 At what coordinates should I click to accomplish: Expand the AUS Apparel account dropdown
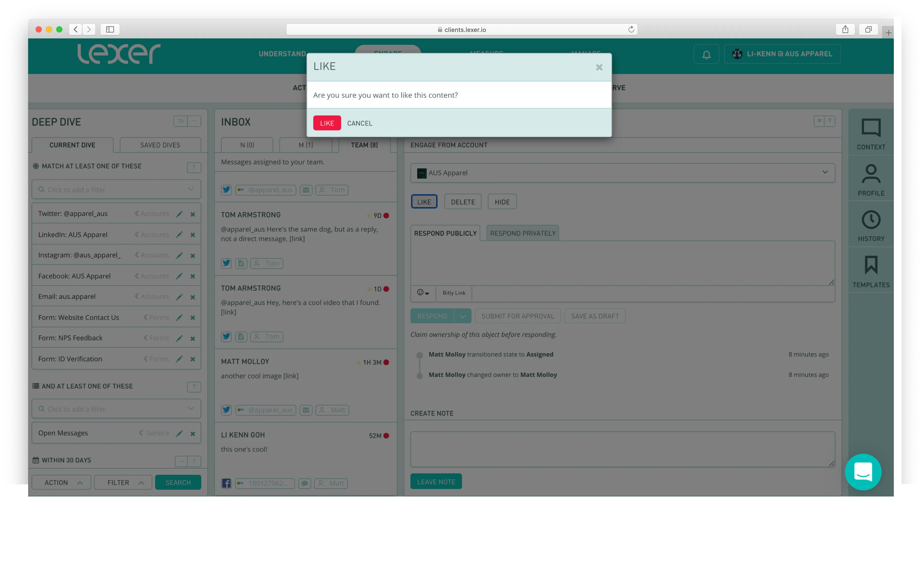(825, 172)
